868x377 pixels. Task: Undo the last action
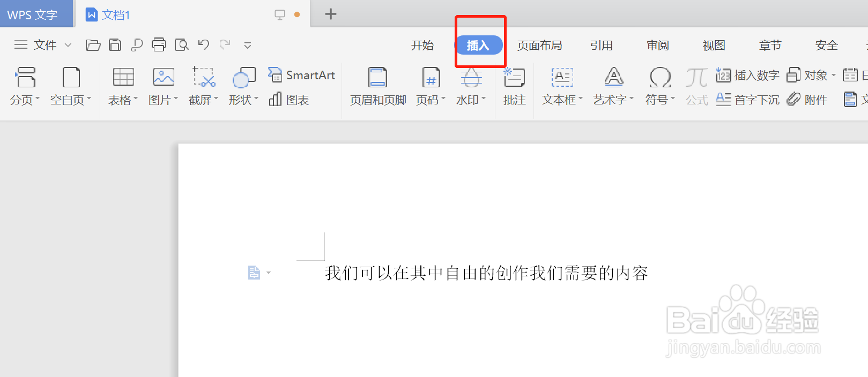point(203,44)
